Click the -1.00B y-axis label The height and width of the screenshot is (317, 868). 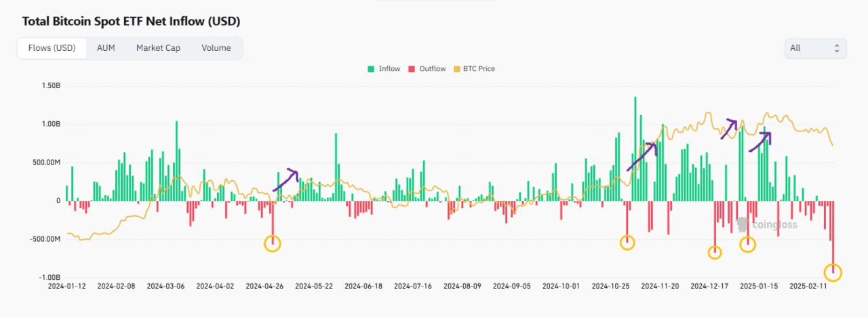pyautogui.click(x=49, y=277)
